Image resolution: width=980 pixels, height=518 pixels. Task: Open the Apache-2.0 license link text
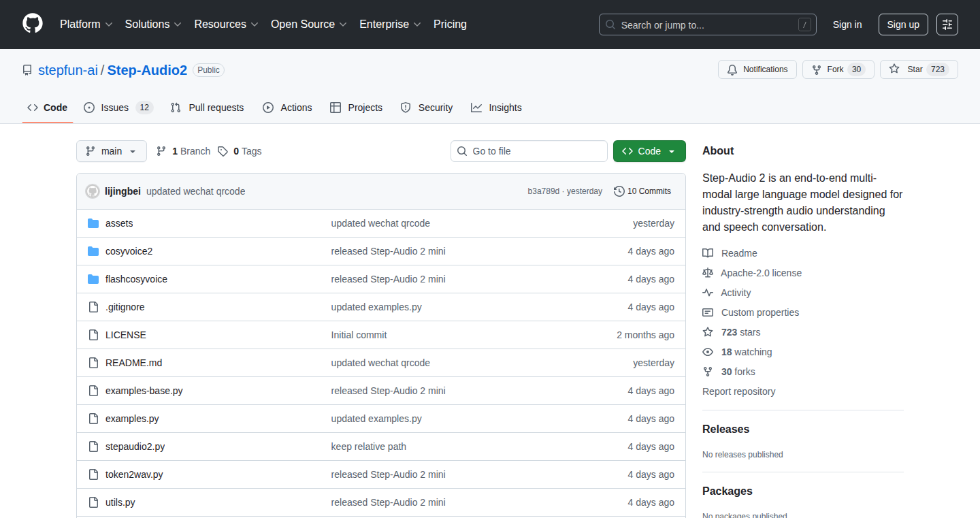click(761, 273)
